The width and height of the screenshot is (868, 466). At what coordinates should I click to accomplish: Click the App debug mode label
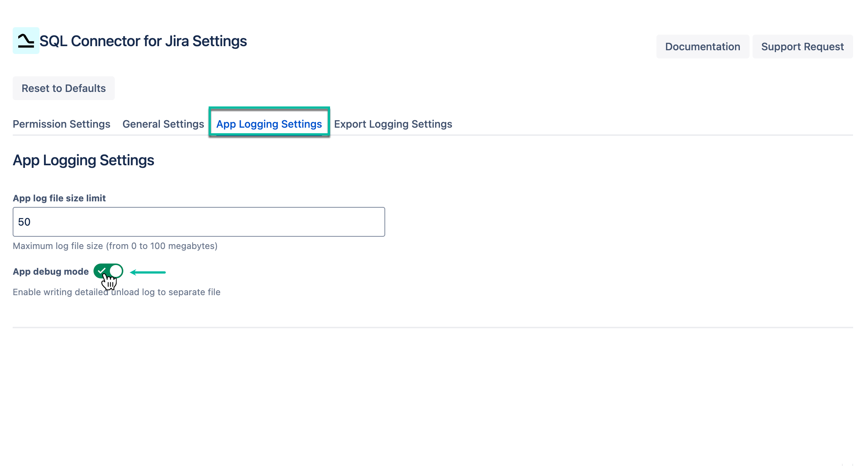pos(51,271)
